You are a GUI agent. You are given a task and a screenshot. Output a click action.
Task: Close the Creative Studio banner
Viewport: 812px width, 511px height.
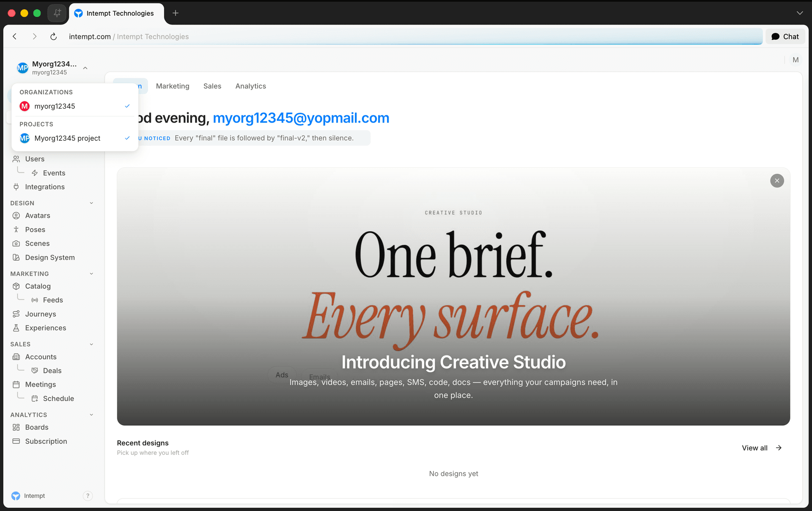click(x=777, y=180)
